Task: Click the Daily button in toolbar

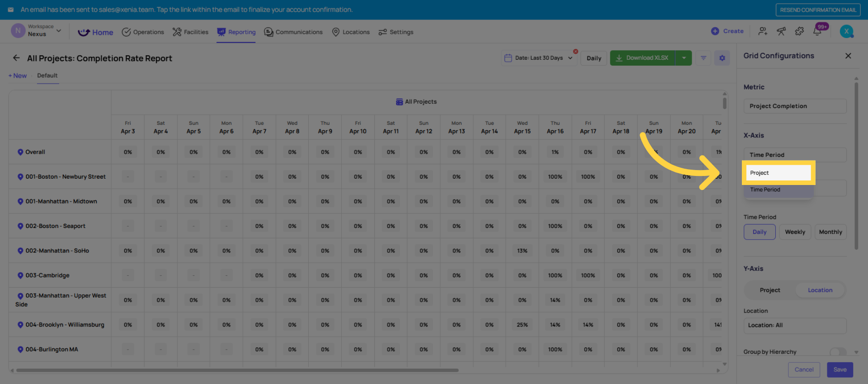Action: [x=594, y=58]
